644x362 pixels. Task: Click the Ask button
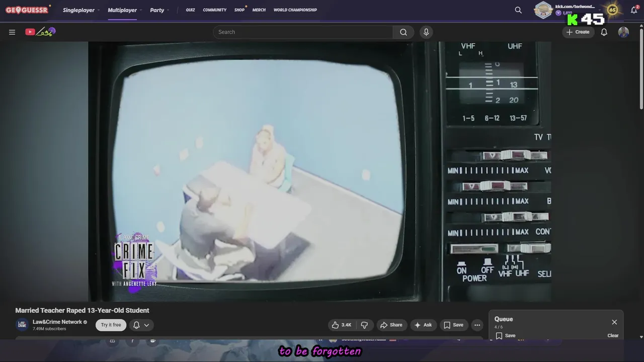click(423, 325)
